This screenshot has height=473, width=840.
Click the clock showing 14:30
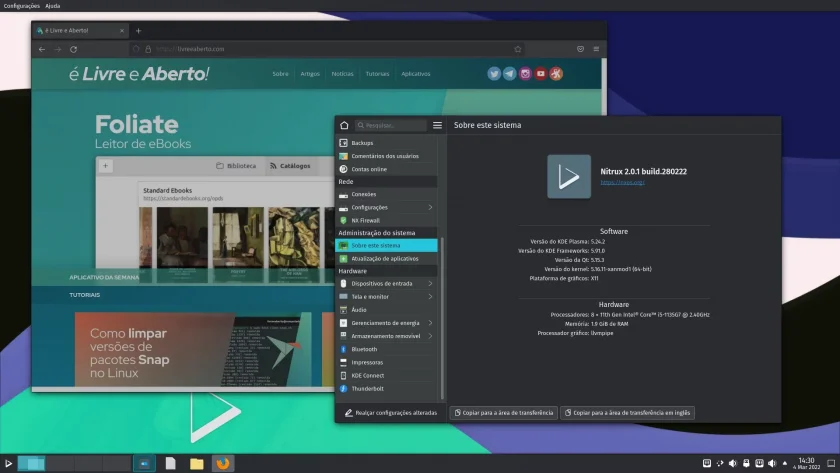coord(806,463)
